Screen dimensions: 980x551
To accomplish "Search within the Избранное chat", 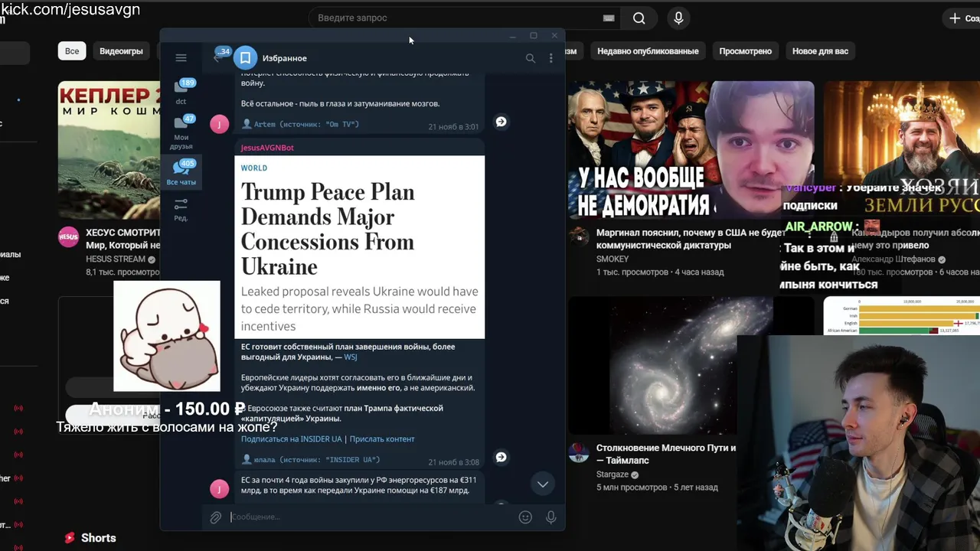I will tap(530, 58).
